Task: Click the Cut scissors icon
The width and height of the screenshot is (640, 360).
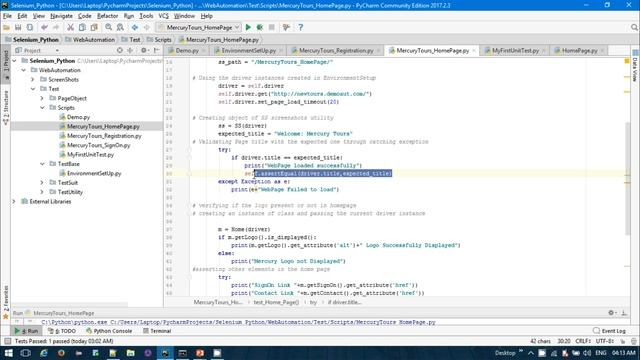Action: point(70,27)
